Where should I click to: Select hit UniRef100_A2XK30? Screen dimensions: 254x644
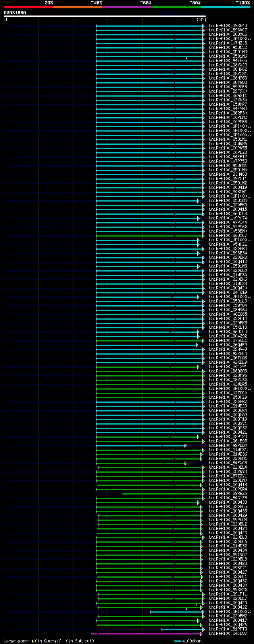point(228,100)
